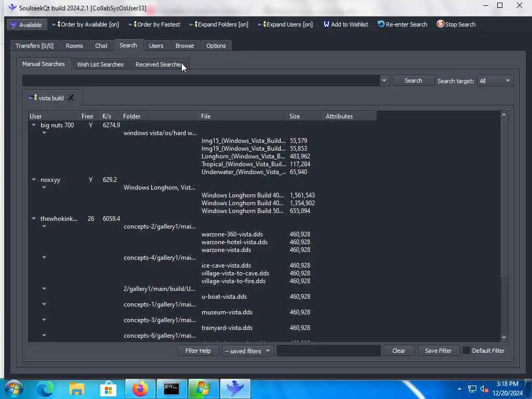
Task: Click the filter text input field
Action: (x=329, y=351)
